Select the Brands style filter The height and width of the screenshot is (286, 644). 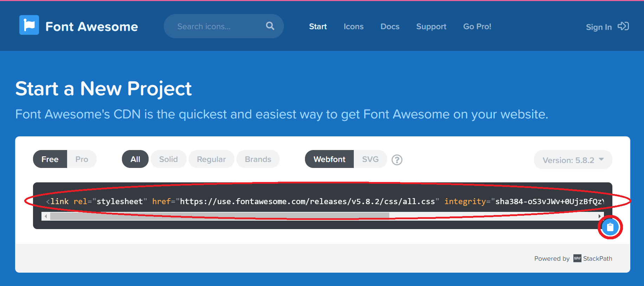[x=258, y=159]
